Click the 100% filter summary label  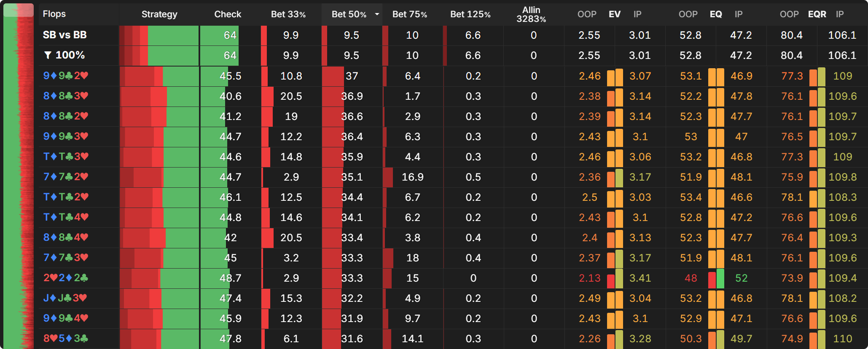pos(70,55)
